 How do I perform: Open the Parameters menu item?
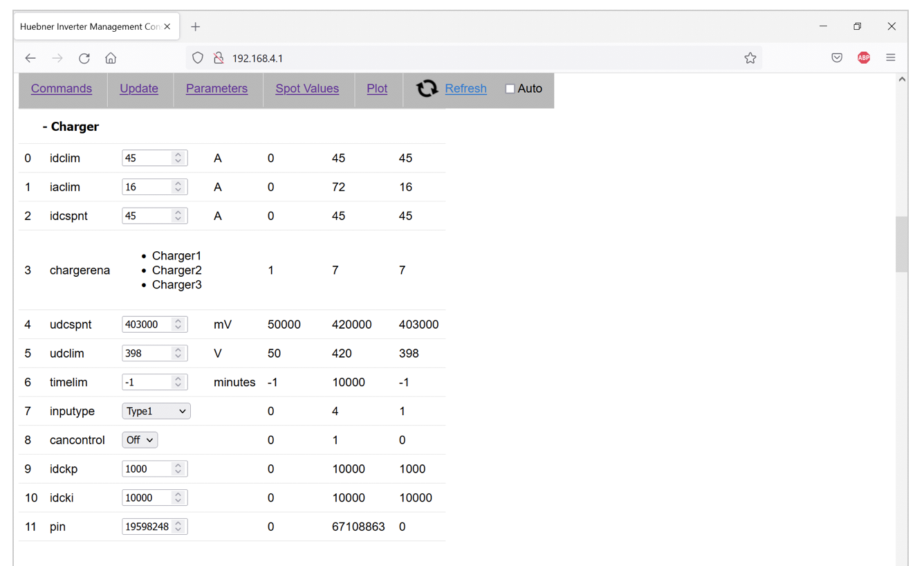(216, 89)
